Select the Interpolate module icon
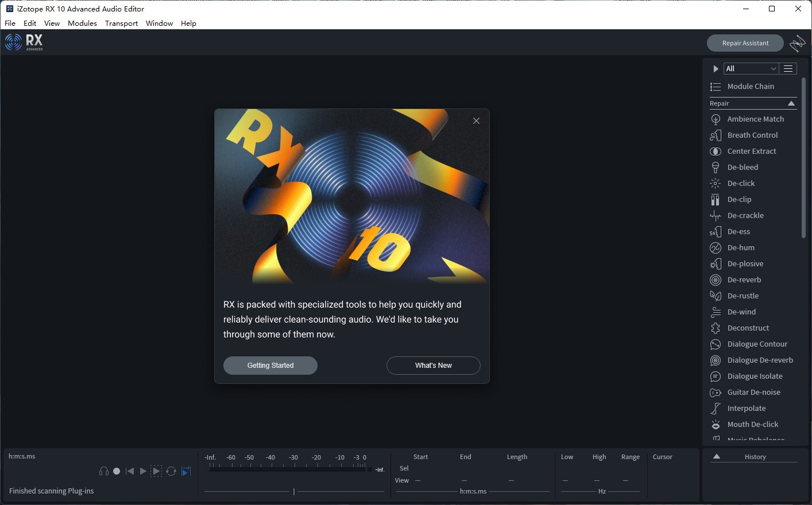The width and height of the screenshot is (812, 505). (716, 409)
